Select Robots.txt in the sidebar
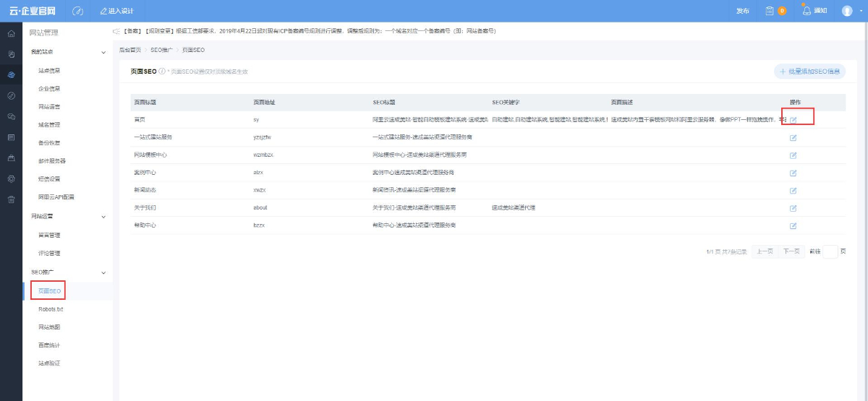 click(51, 309)
